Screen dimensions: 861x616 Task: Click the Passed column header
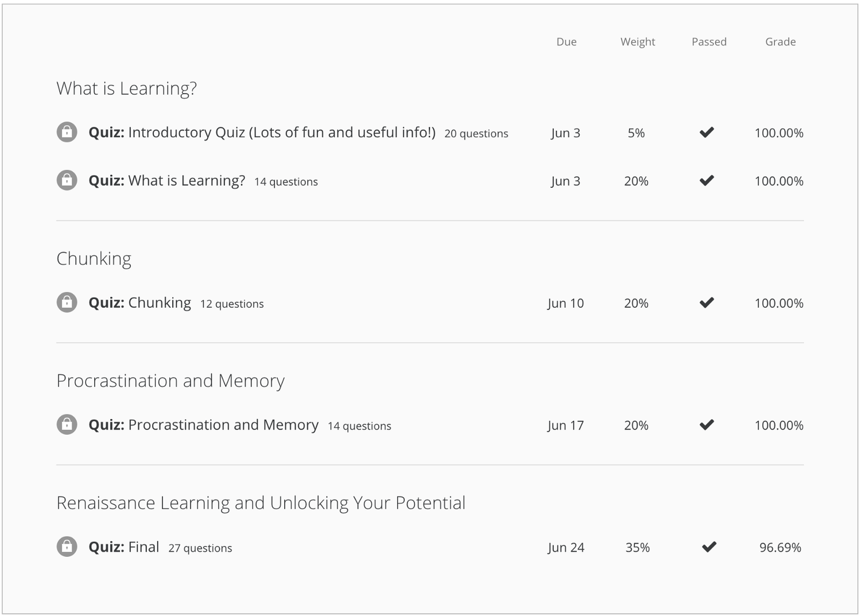(709, 41)
